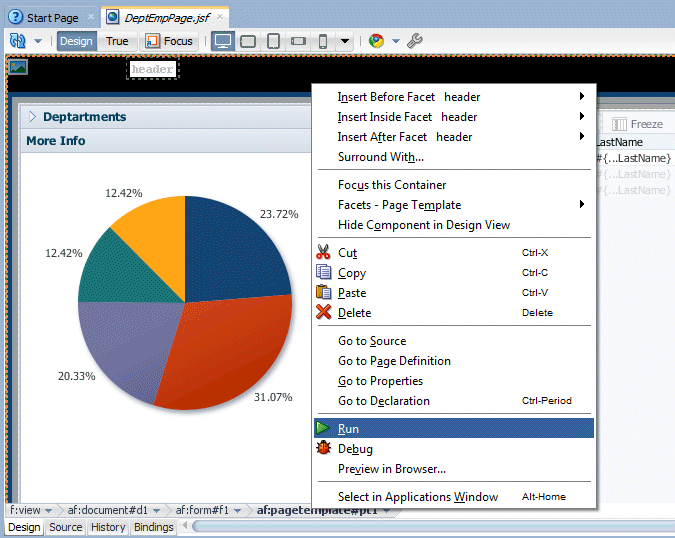Toggle the True preview button
Screen dimensions: 675x538
[117, 41]
